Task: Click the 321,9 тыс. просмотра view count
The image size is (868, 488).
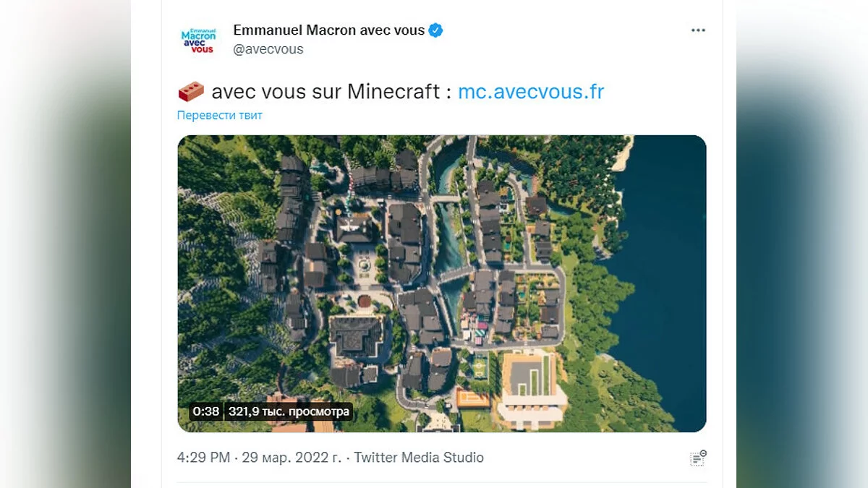Action: pyautogui.click(x=289, y=411)
